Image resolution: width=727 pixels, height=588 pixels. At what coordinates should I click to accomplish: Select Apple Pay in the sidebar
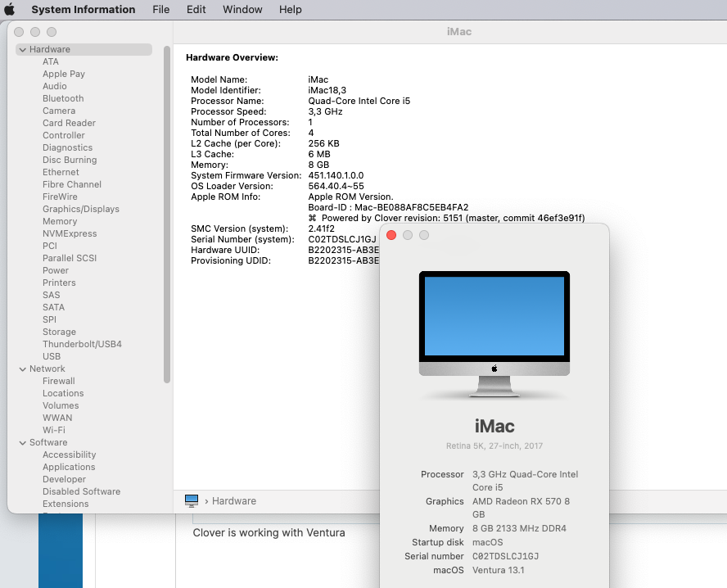click(x=64, y=74)
